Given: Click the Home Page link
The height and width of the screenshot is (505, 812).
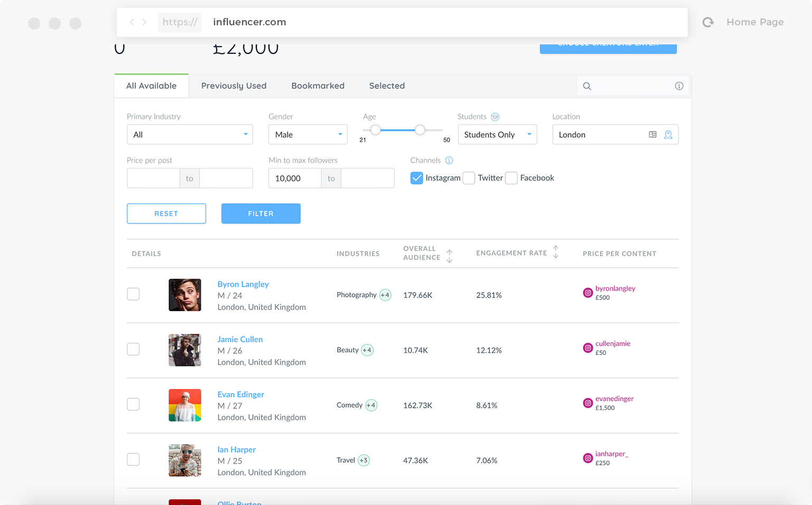Looking at the screenshot, I should (755, 22).
